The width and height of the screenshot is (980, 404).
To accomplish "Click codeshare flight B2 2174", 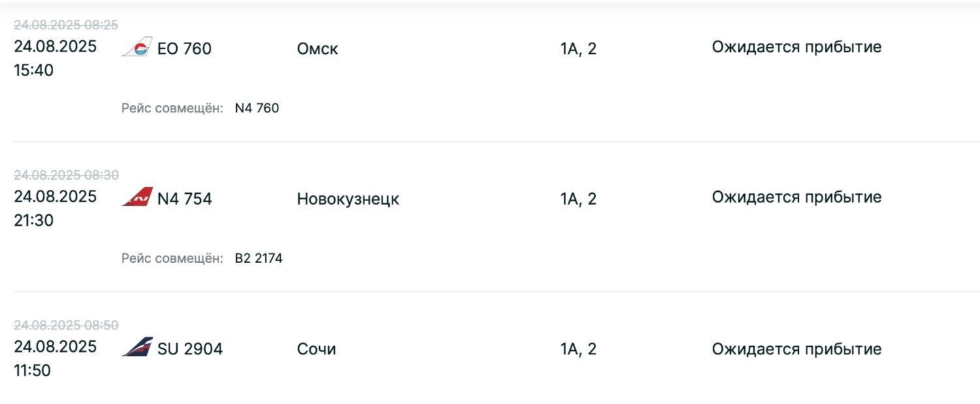I will [259, 258].
